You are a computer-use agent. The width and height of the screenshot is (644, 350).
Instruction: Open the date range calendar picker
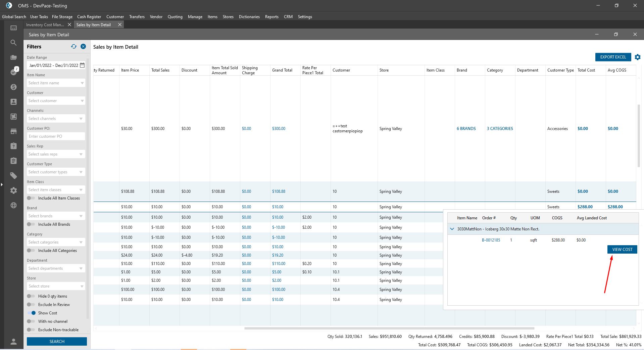click(x=82, y=65)
